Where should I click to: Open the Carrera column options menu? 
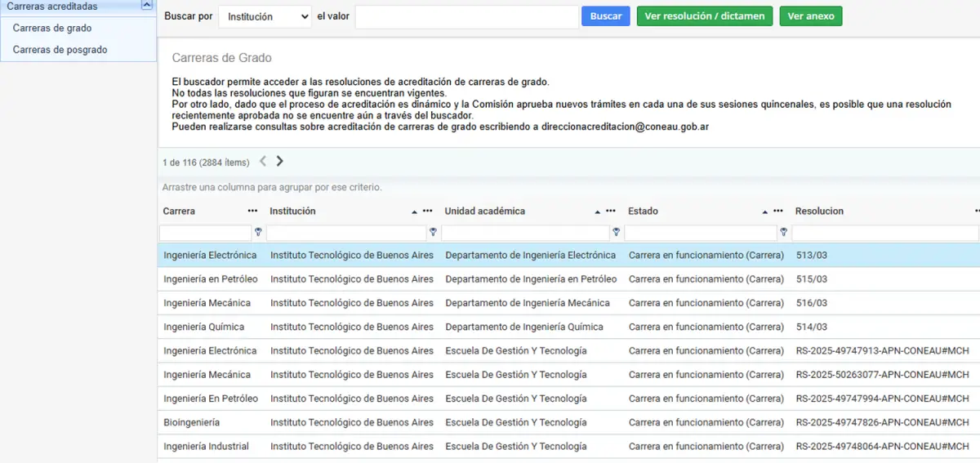click(253, 211)
